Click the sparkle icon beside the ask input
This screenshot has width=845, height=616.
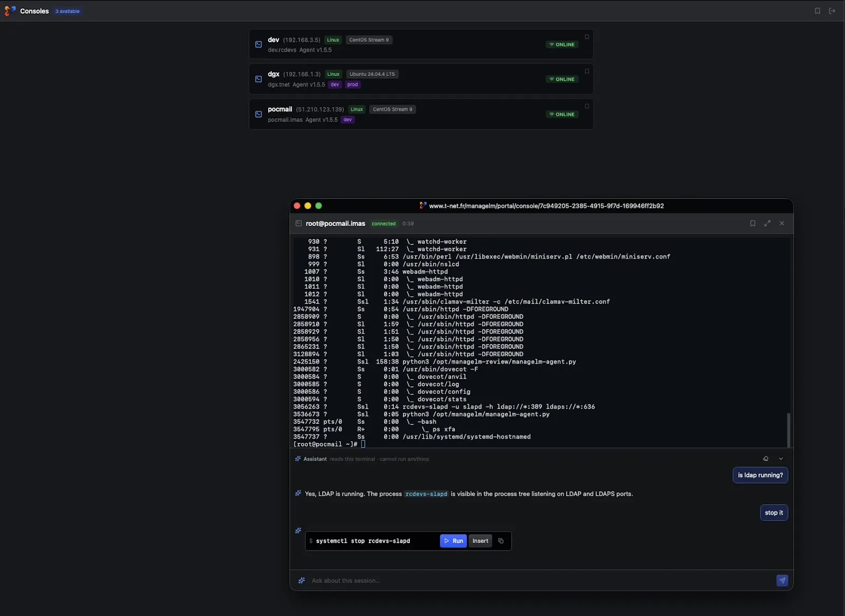point(302,581)
